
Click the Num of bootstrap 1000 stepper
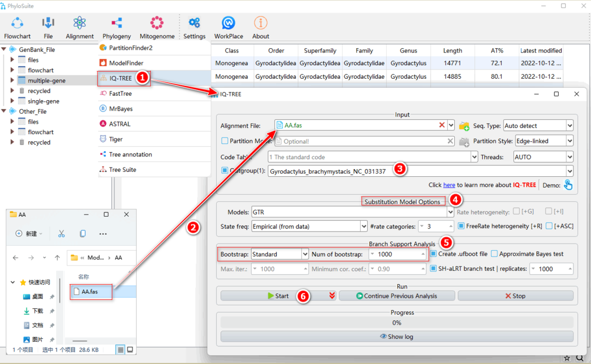[x=398, y=254]
